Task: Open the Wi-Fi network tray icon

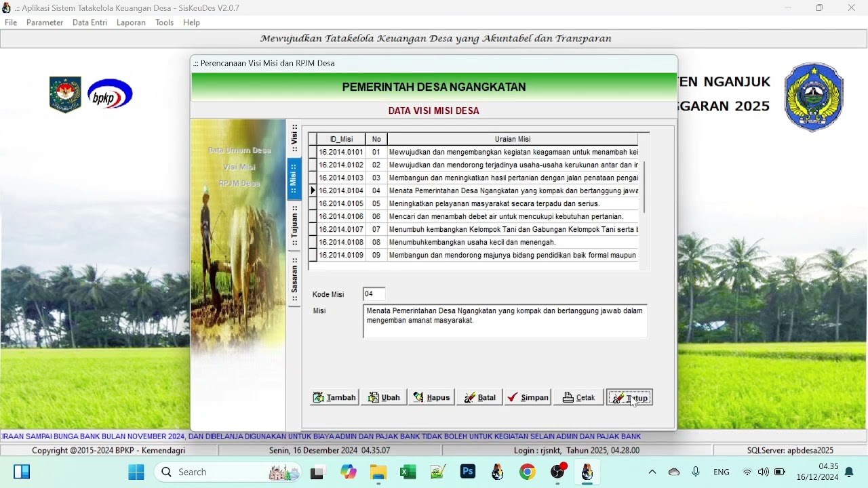Action: pos(747,472)
